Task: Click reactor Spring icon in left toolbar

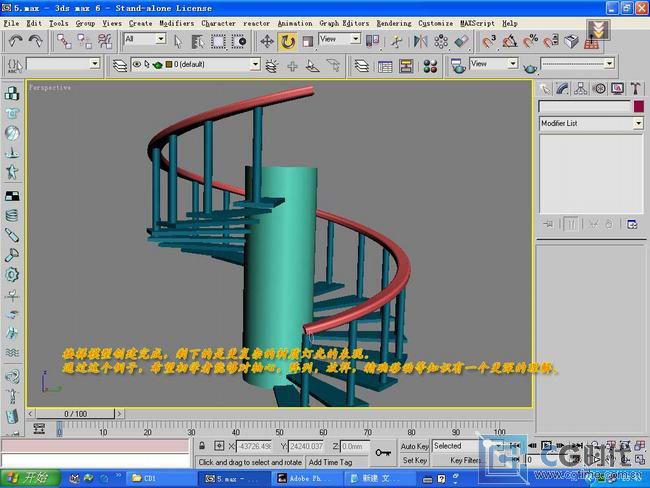Action: [12, 215]
